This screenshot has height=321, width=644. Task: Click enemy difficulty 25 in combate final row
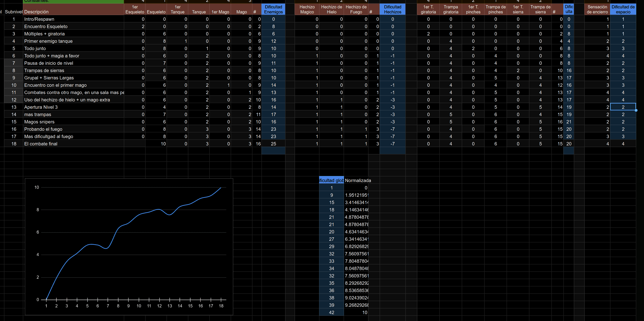click(x=273, y=144)
